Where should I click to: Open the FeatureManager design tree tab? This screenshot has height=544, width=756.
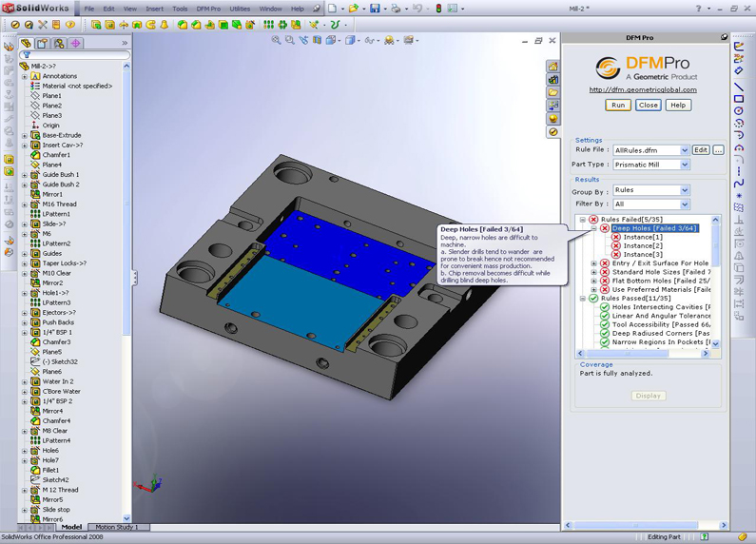pyautogui.click(x=26, y=44)
